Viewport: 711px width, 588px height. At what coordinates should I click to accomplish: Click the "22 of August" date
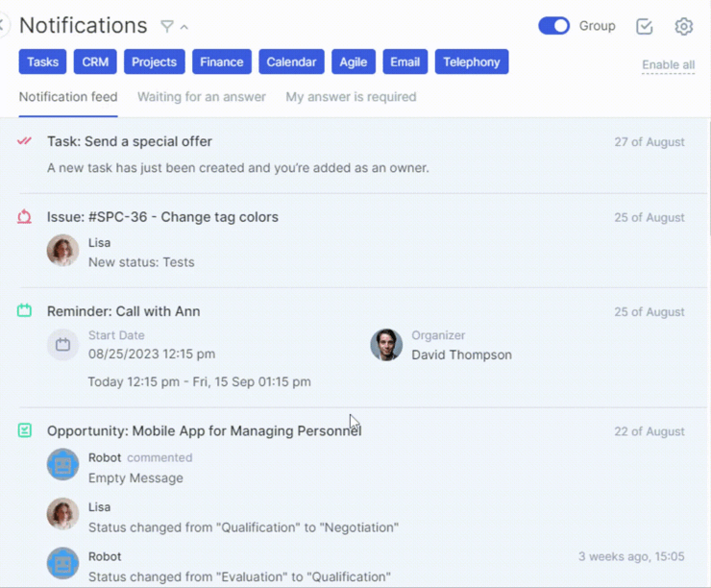point(650,431)
